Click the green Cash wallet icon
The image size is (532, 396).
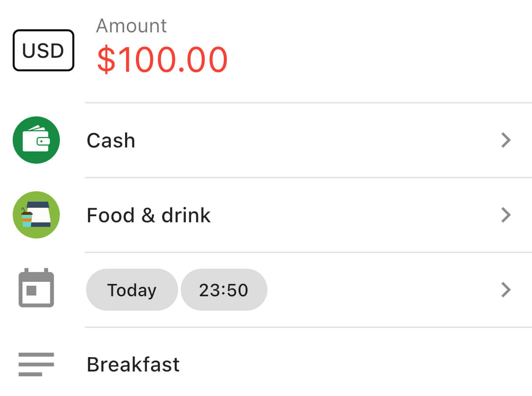[x=36, y=140]
